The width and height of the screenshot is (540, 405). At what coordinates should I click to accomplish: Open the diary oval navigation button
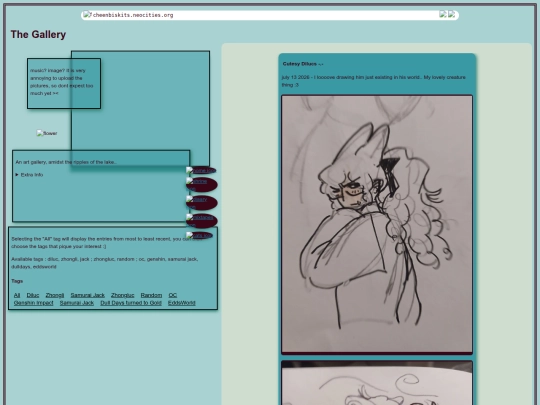pyautogui.click(x=201, y=202)
